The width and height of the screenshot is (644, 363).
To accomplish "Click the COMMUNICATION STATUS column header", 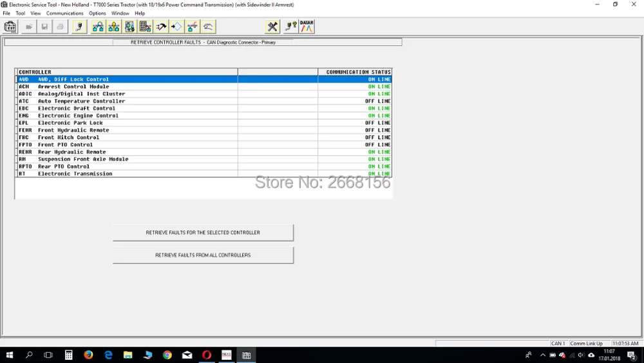I will (x=355, y=72).
